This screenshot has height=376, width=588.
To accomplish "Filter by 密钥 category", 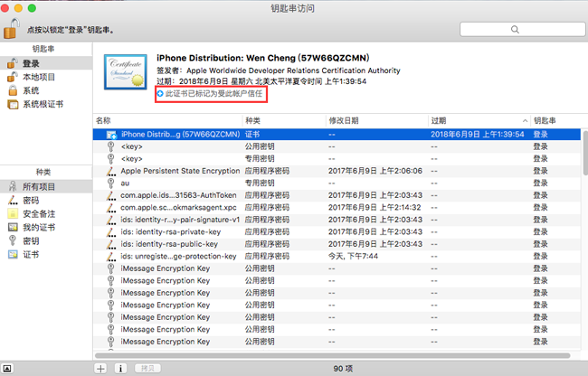I will (x=31, y=240).
